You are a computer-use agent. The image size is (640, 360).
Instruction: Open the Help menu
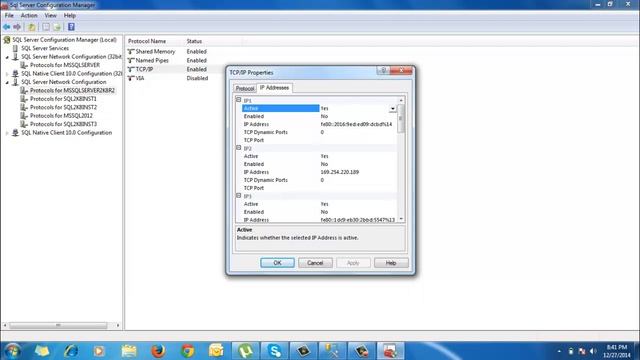click(70, 16)
